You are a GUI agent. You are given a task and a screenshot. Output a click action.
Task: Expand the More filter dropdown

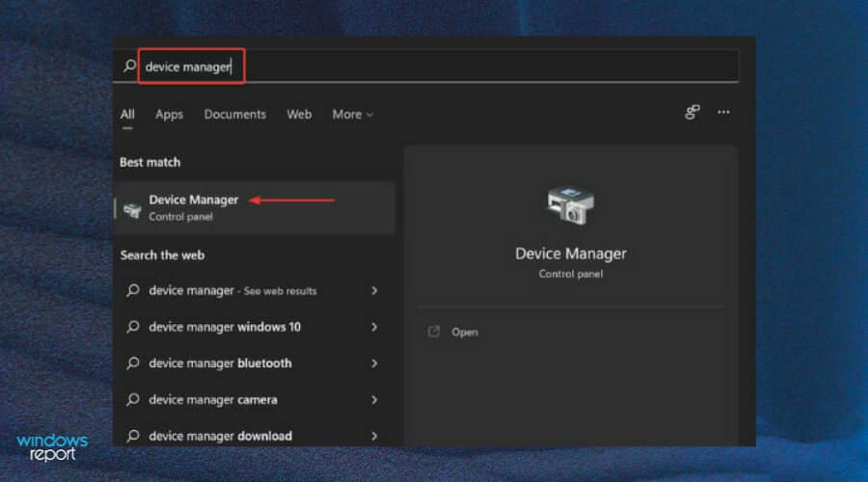[352, 114]
